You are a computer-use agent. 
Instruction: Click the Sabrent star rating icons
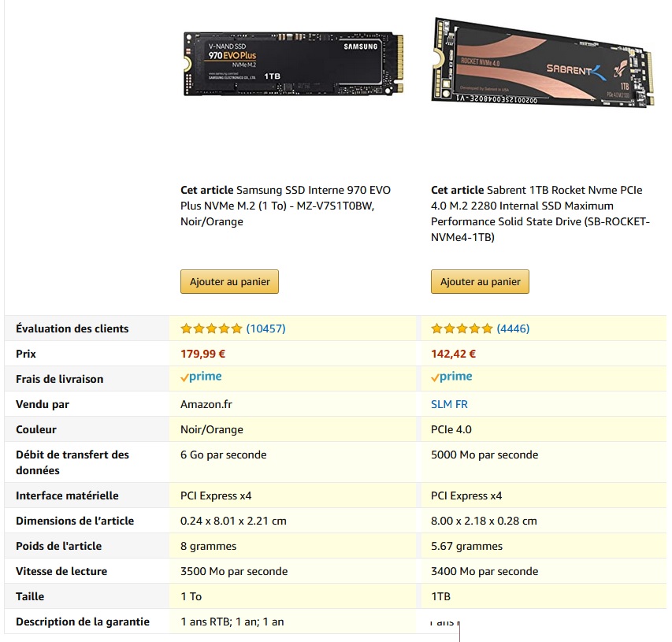[462, 328]
